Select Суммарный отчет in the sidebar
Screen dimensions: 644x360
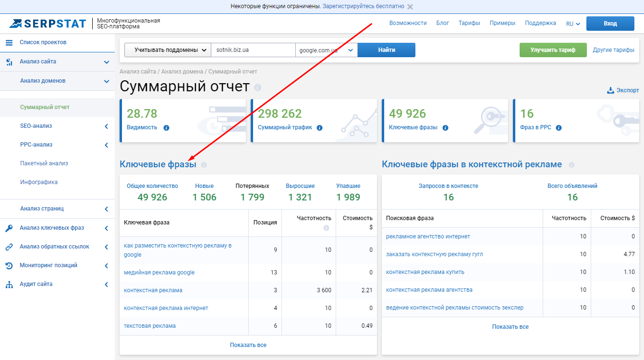click(45, 107)
